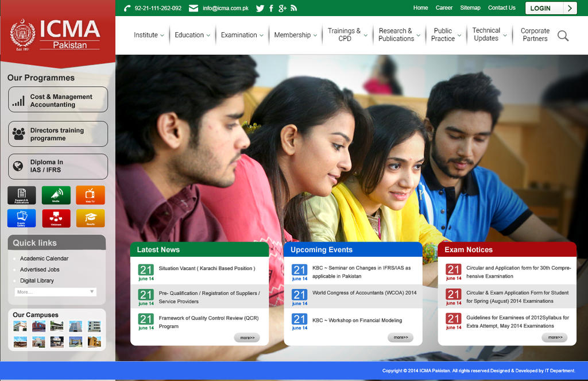This screenshot has width=588, height=381.
Task: Open the Research & Publications icon
Action: coord(21,195)
